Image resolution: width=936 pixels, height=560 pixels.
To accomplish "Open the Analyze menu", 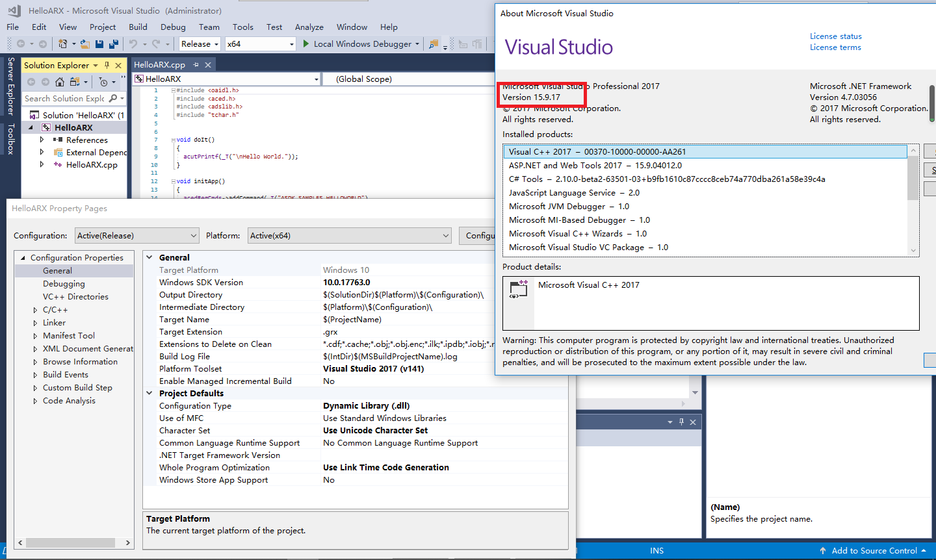I will [x=309, y=27].
